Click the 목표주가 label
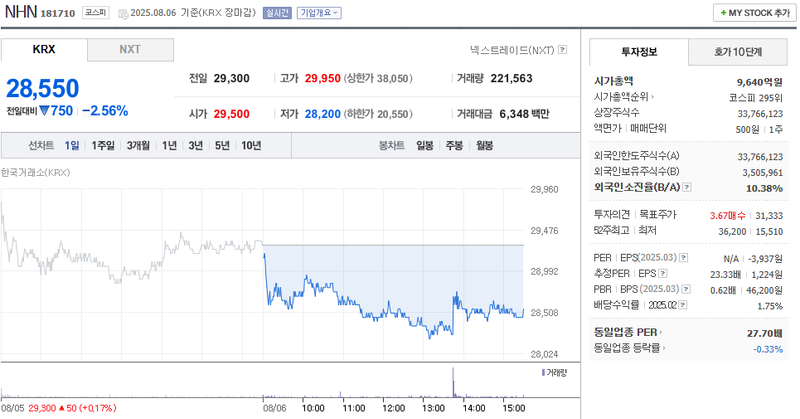 tap(658, 215)
